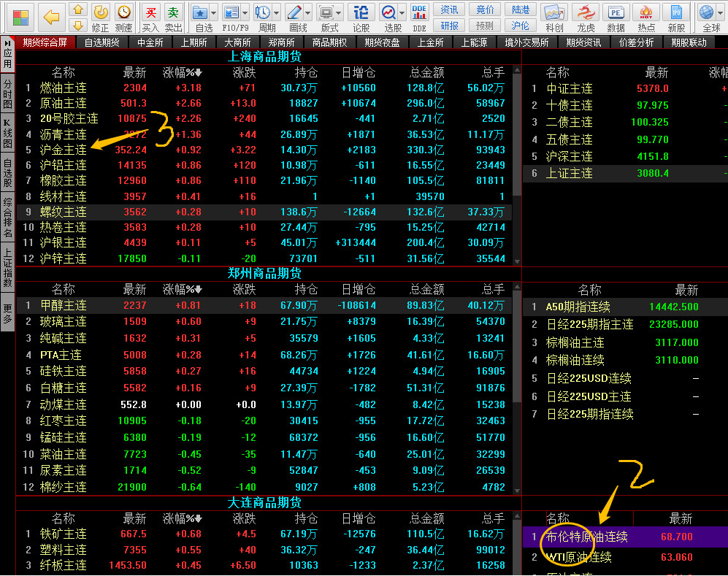Open the 科创 board chart icon
Viewport: 728px width, 576px height.
554,12
